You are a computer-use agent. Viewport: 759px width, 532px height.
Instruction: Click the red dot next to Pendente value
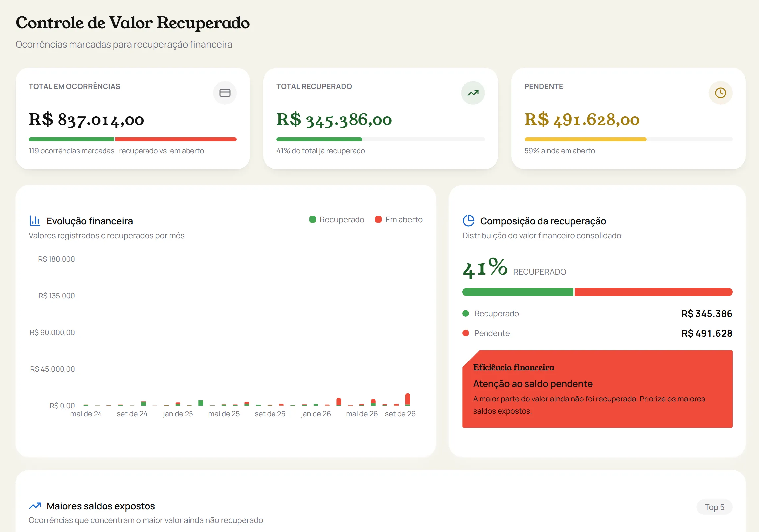pyautogui.click(x=466, y=333)
